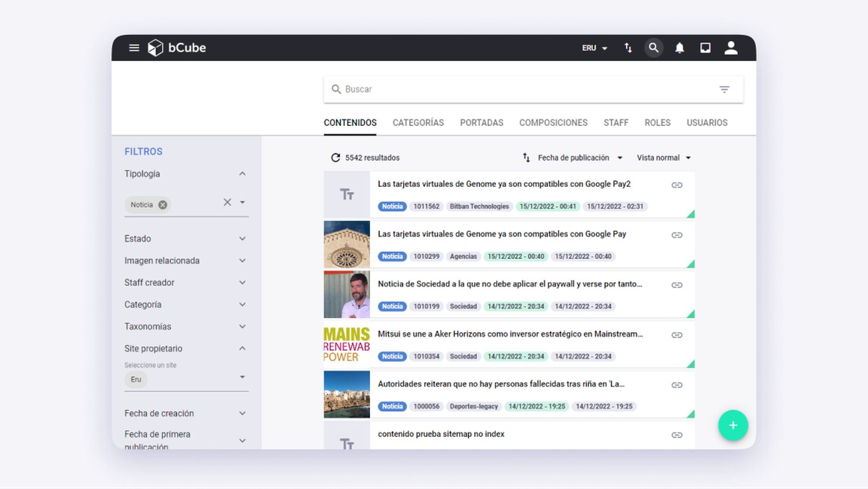The height and width of the screenshot is (489, 868).
Task: Open the USUARIOS tab
Action: [707, 123]
